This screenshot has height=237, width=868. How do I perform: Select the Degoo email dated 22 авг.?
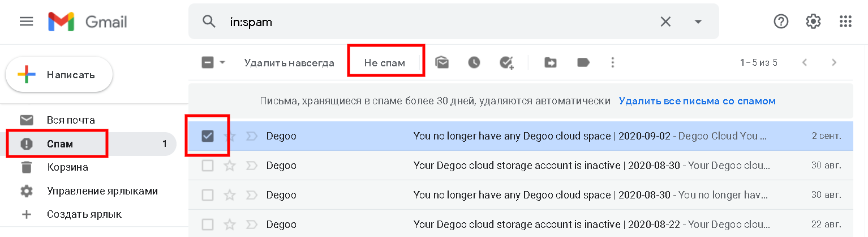point(208,224)
